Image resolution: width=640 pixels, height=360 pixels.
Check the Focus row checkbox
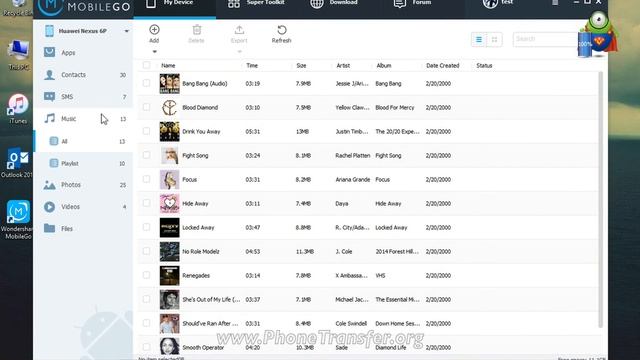pyautogui.click(x=147, y=179)
